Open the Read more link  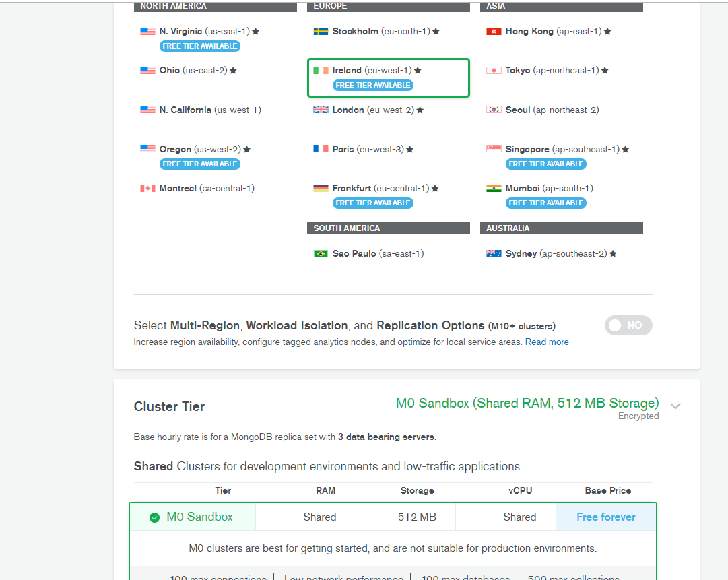pos(547,342)
